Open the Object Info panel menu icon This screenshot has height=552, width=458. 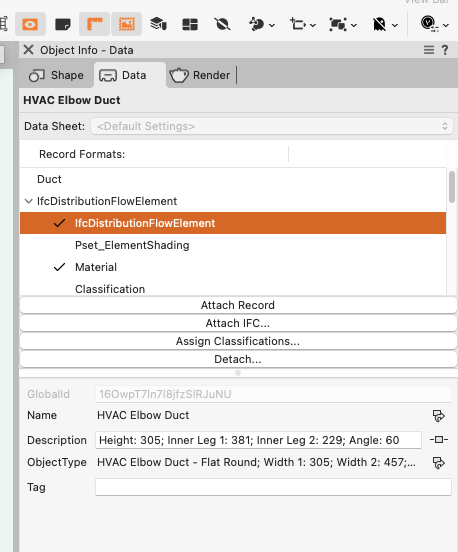tap(428, 50)
